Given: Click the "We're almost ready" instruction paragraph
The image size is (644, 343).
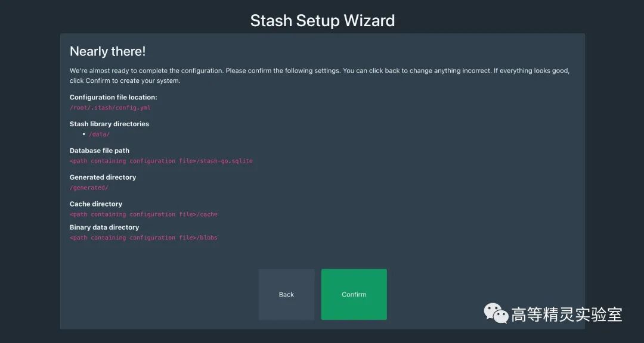Looking at the screenshot, I should [320, 76].
